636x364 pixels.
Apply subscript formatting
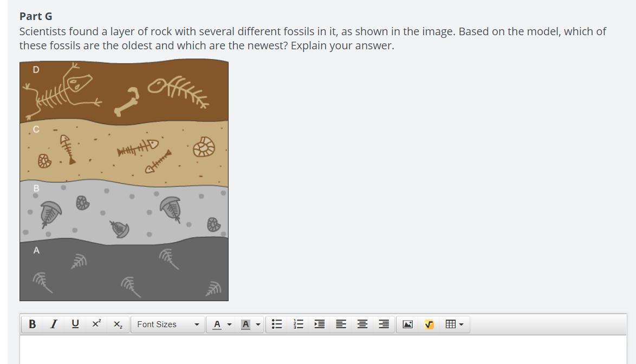point(118,324)
